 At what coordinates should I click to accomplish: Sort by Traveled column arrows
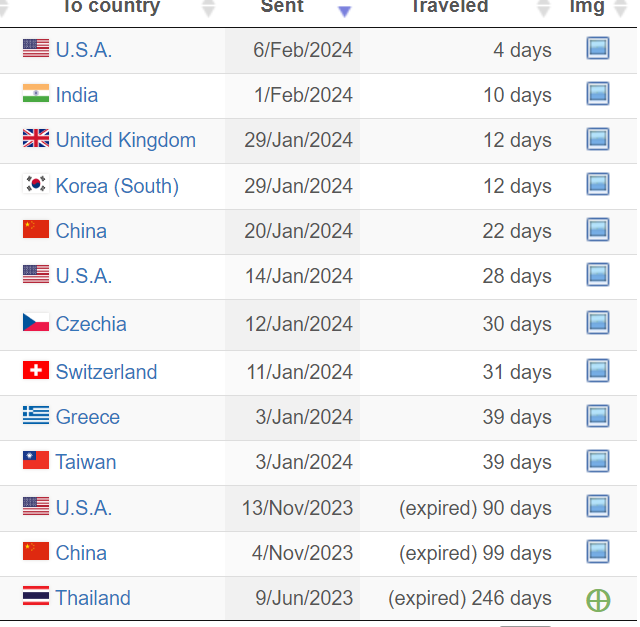tap(543, 8)
